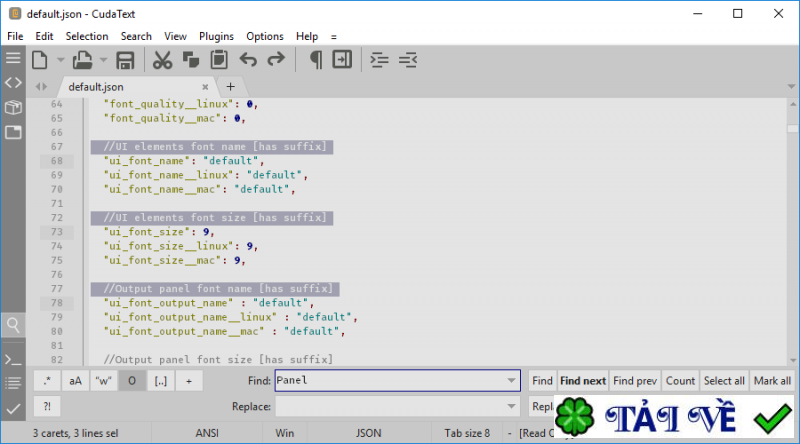
Task: Click the Cut scissors icon
Action: pos(162,61)
